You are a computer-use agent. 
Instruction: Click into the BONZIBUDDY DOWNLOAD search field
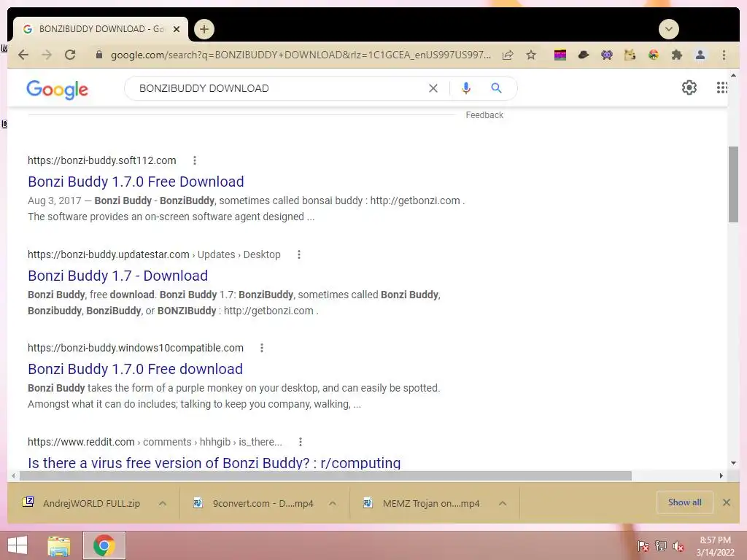tap(281, 88)
